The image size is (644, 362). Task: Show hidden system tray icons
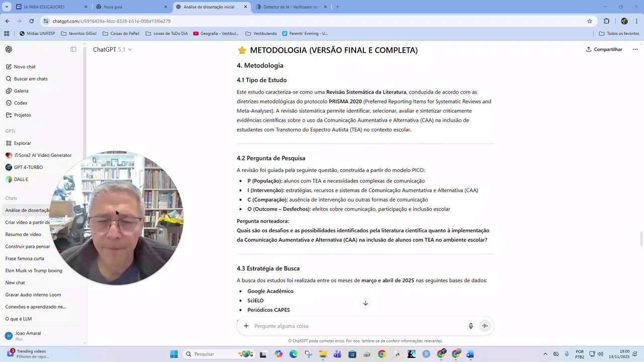(545, 354)
